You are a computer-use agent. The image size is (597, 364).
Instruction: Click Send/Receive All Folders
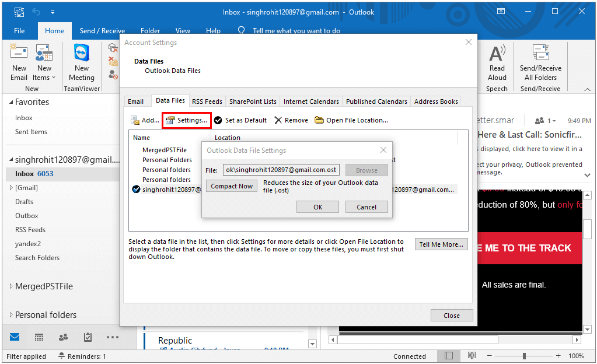tap(540, 64)
